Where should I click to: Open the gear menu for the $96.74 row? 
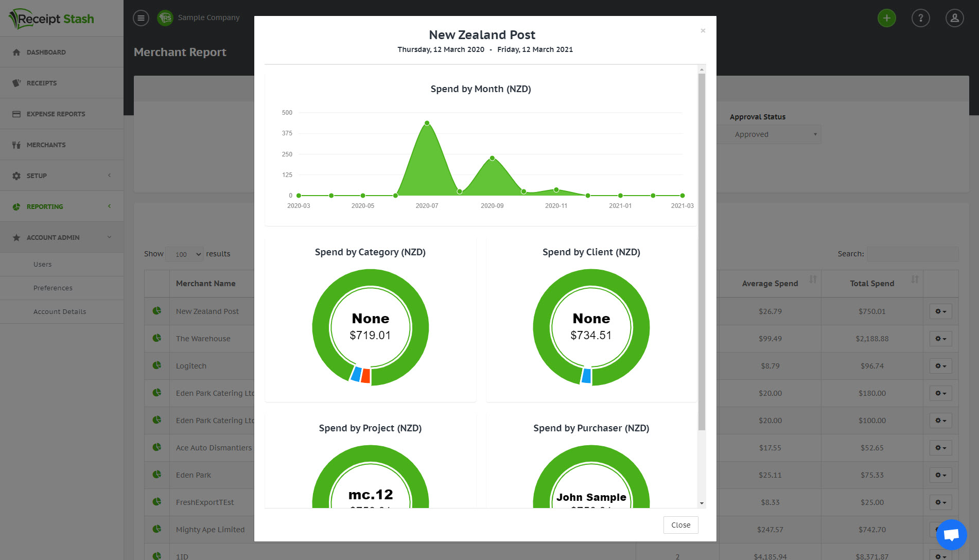click(940, 366)
